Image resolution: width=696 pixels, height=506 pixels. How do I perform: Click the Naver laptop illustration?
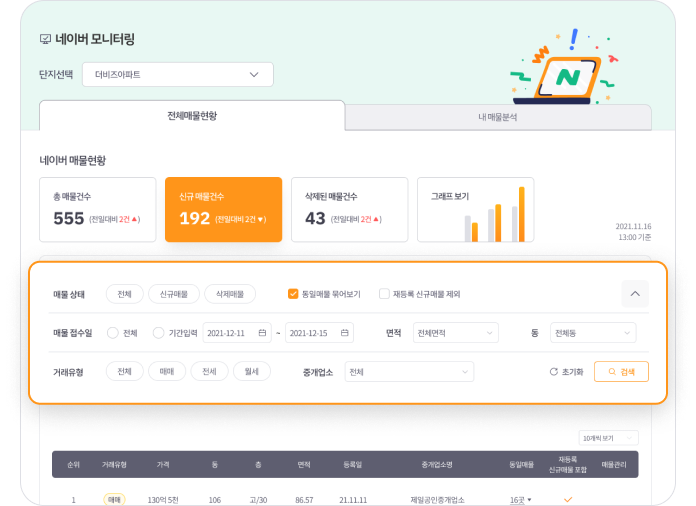coord(564,67)
